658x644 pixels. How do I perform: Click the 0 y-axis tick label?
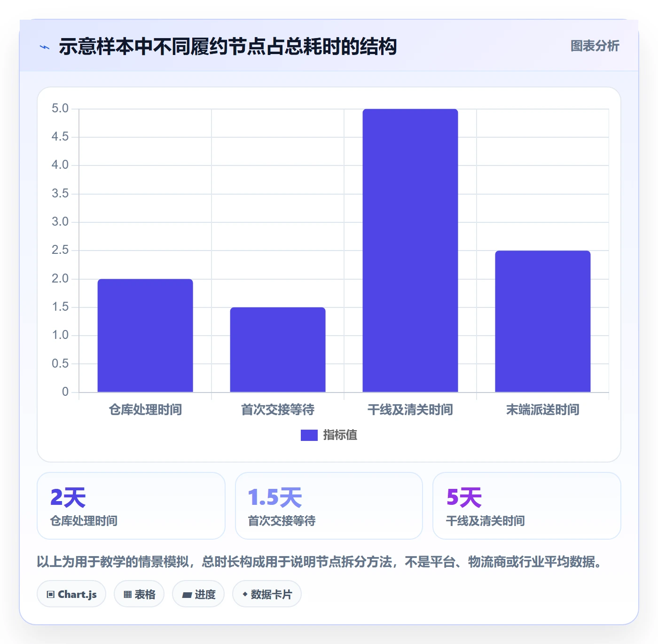coord(65,392)
